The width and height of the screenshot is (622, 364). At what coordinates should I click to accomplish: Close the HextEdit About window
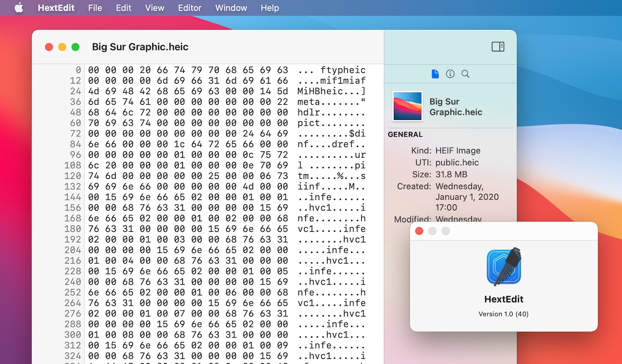pyautogui.click(x=419, y=231)
